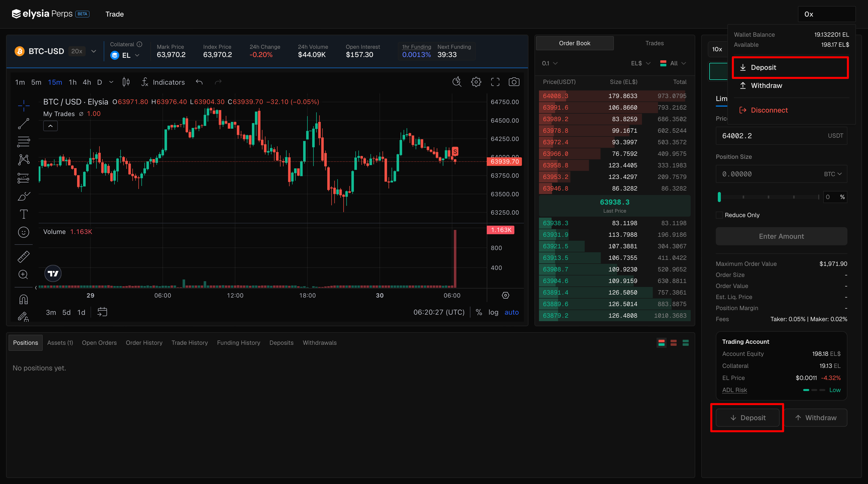Image resolution: width=868 pixels, height=484 pixels.
Task: Switch to the Trades tab
Action: [x=654, y=43]
